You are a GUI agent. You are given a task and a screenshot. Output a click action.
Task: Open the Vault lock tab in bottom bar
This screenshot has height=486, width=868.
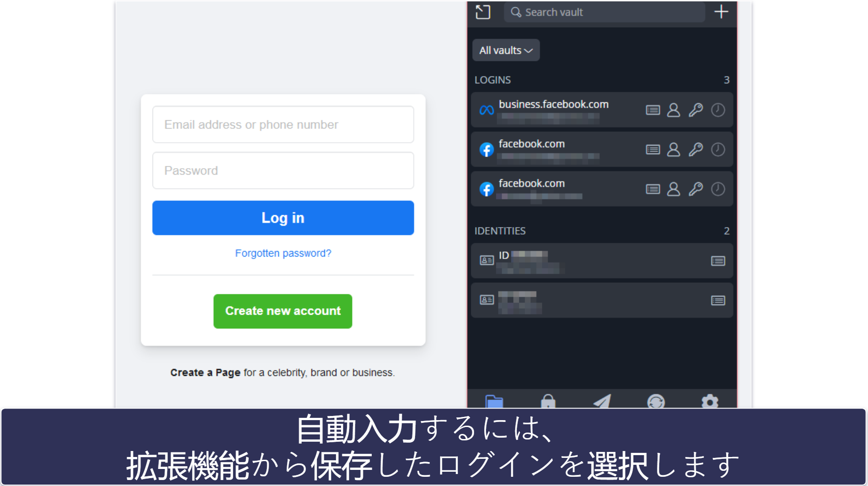tap(548, 401)
